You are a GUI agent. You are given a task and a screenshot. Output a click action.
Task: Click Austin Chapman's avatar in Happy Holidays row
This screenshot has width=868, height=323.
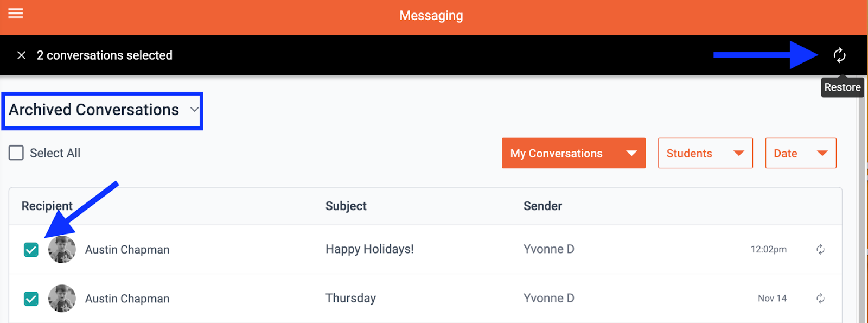pyautogui.click(x=62, y=250)
